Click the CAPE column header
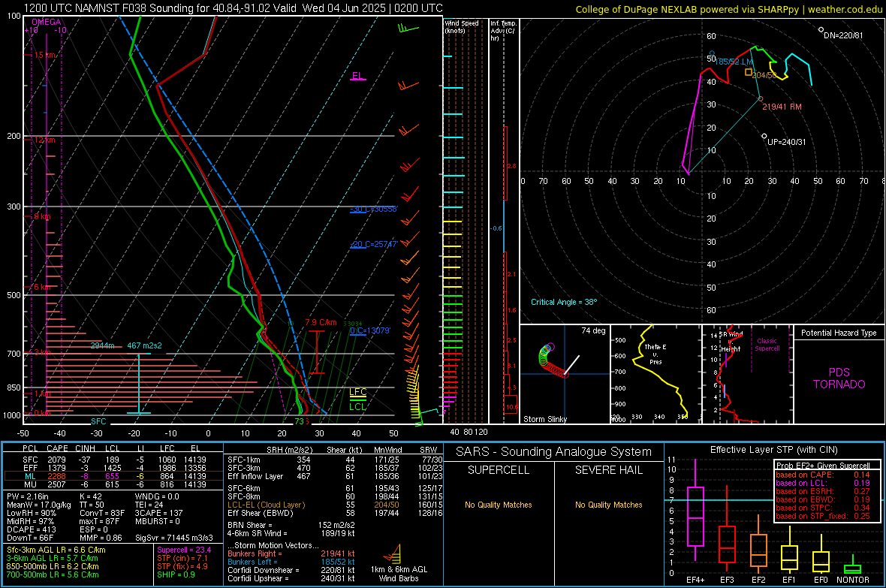Viewport: 886px width, 588px height. point(57,448)
